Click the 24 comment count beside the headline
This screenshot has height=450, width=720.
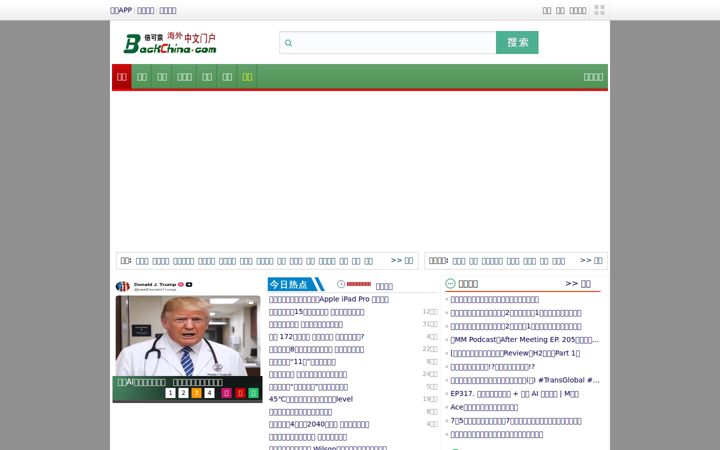tap(430, 374)
